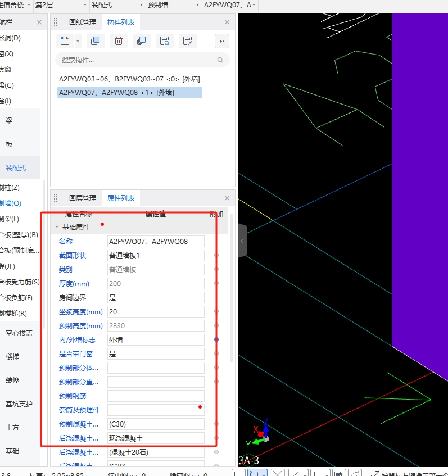
Task: Click the 坐浆高度 value field showing 20
Action: [x=156, y=312]
